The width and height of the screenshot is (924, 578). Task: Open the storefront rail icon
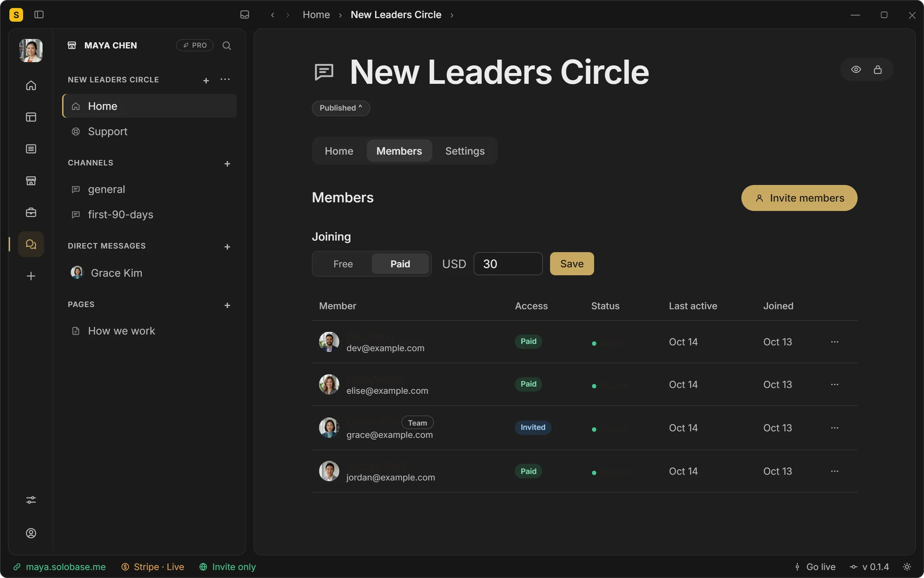click(x=31, y=181)
